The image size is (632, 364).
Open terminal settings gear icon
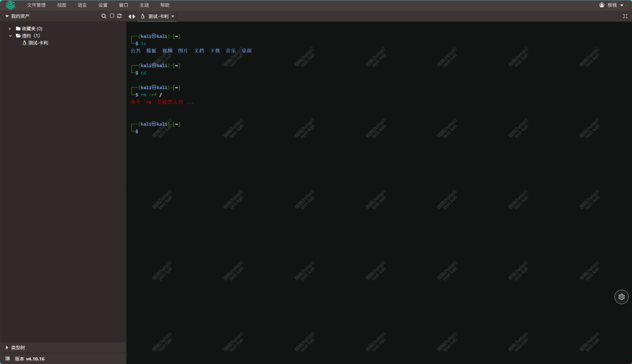click(621, 297)
